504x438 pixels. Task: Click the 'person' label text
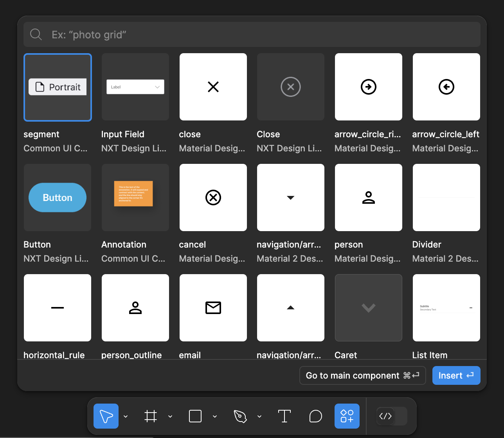[x=349, y=245]
